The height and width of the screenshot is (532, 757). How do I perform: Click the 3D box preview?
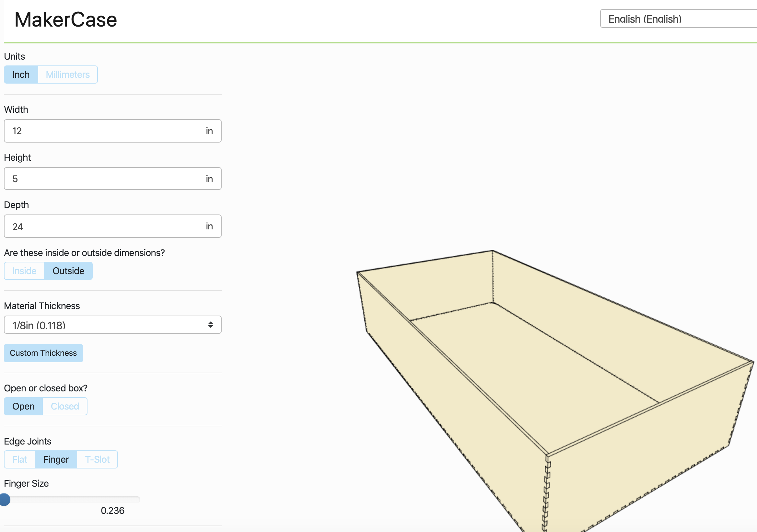(544, 379)
